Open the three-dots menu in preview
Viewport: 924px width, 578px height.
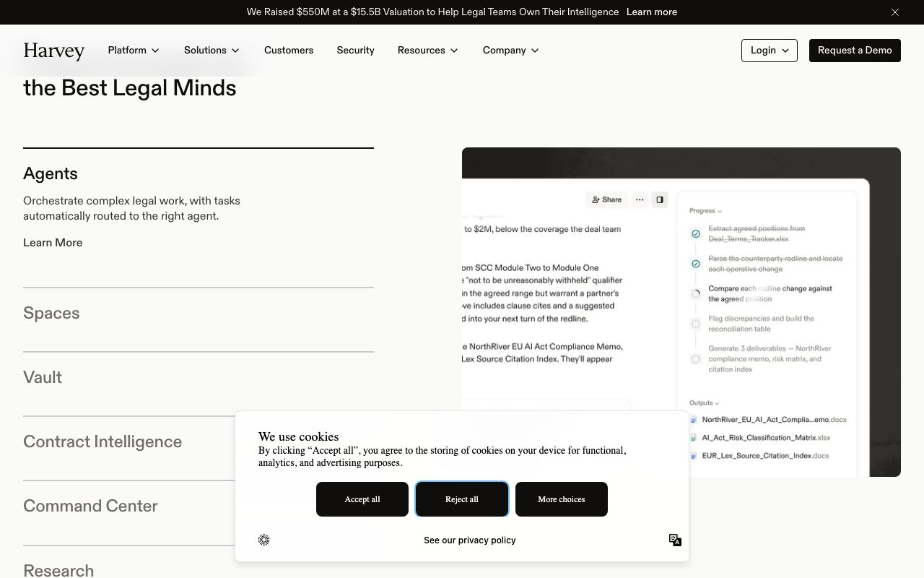pyautogui.click(x=640, y=199)
